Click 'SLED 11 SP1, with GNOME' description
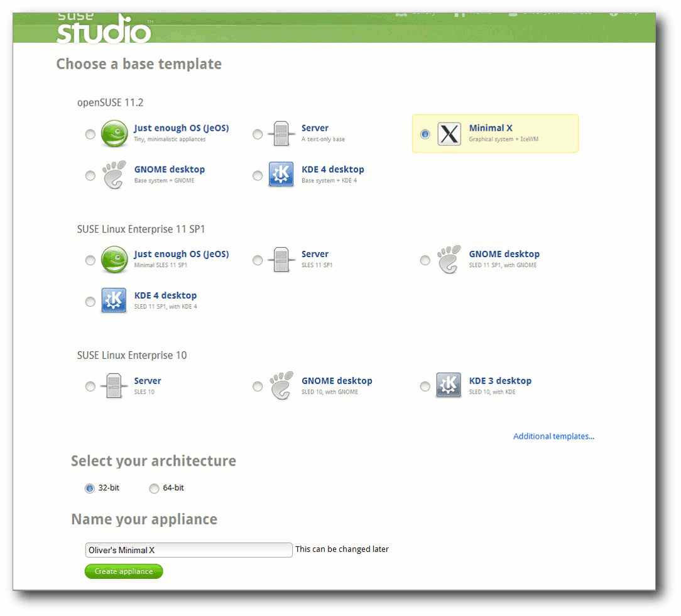The height and width of the screenshot is (616, 681). pos(503,265)
